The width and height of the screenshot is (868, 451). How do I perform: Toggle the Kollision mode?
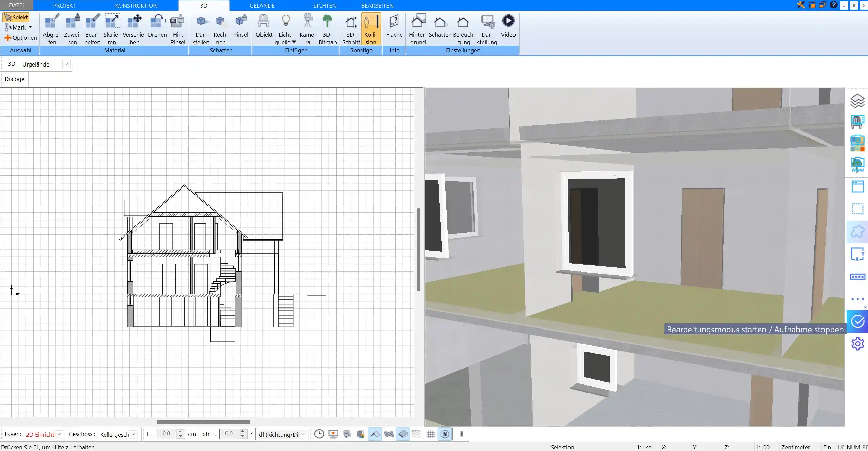click(370, 29)
